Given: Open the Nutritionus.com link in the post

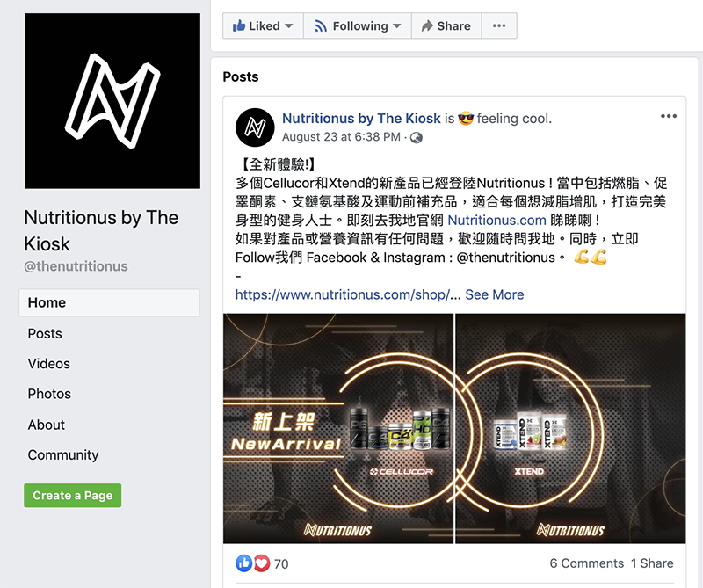Looking at the screenshot, I should tap(496, 220).
